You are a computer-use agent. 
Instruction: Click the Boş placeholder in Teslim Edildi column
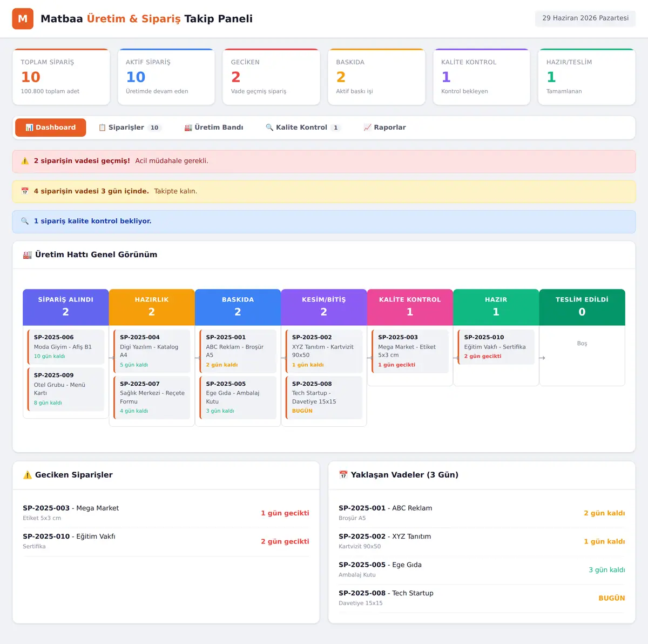point(582,344)
